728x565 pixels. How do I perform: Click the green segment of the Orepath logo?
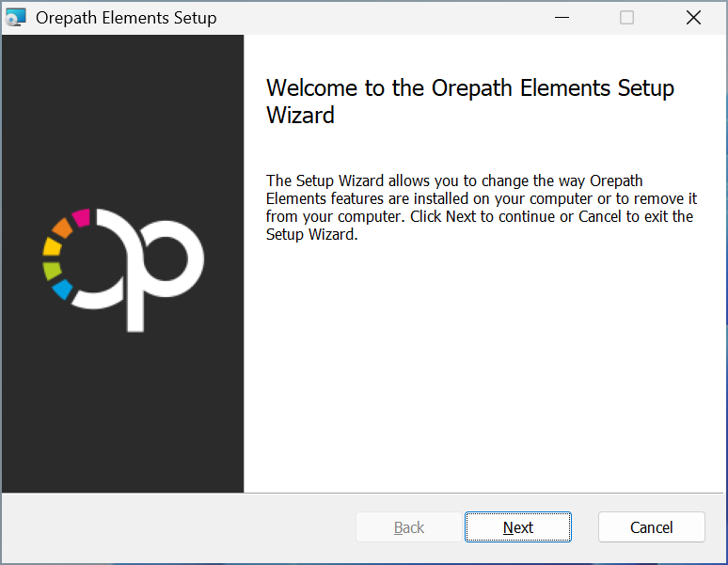(53, 271)
